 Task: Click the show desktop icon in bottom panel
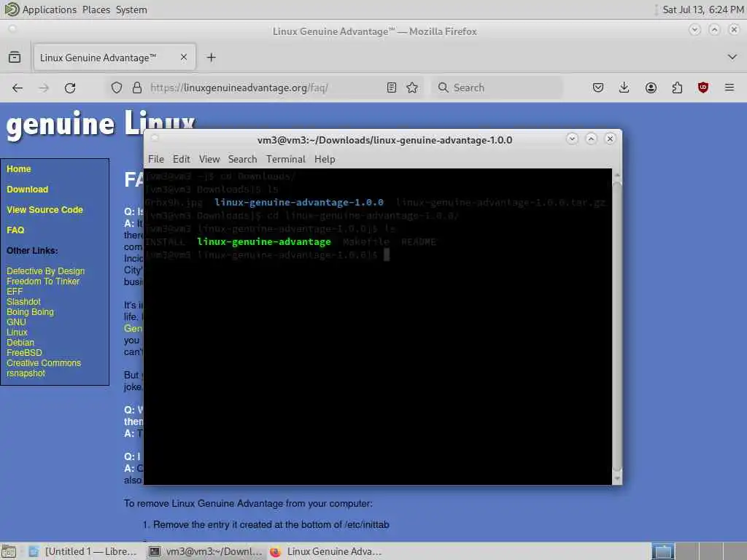[9, 551]
